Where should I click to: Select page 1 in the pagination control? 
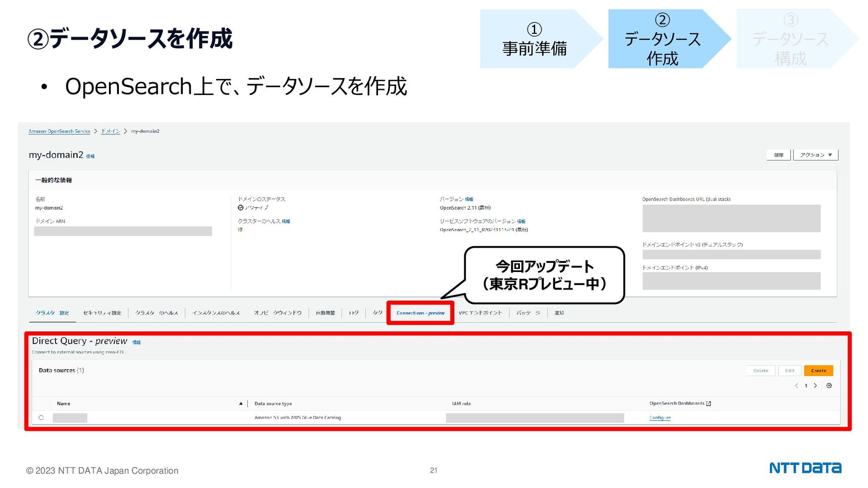point(806,385)
